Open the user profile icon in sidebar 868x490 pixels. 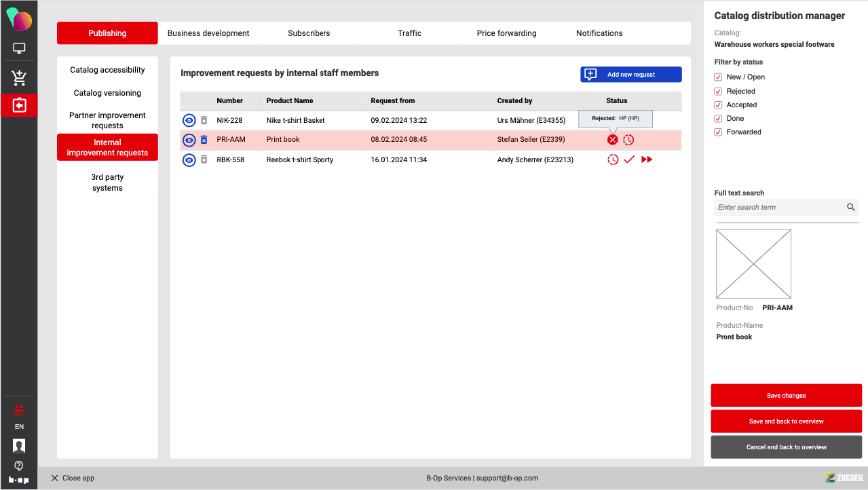tap(19, 446)
